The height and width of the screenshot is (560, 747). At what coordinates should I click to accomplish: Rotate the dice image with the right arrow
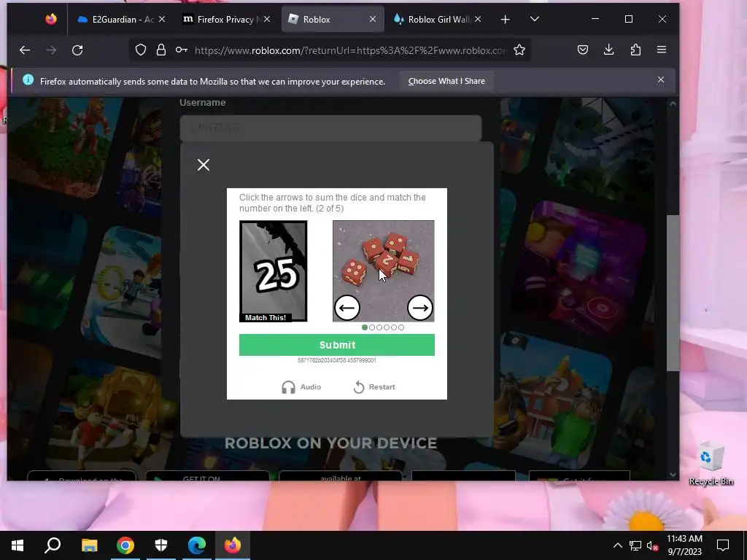tap(420, 308)
